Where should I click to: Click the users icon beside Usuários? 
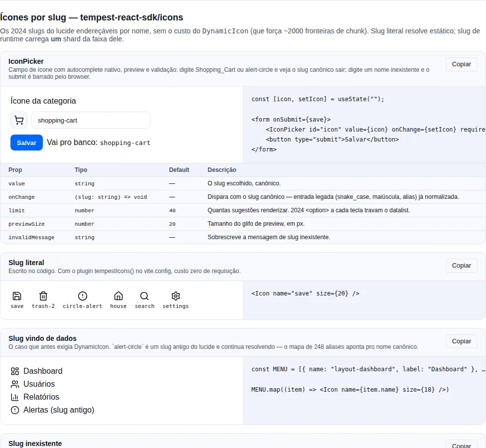pyautogui.click(x=15, y=384)
